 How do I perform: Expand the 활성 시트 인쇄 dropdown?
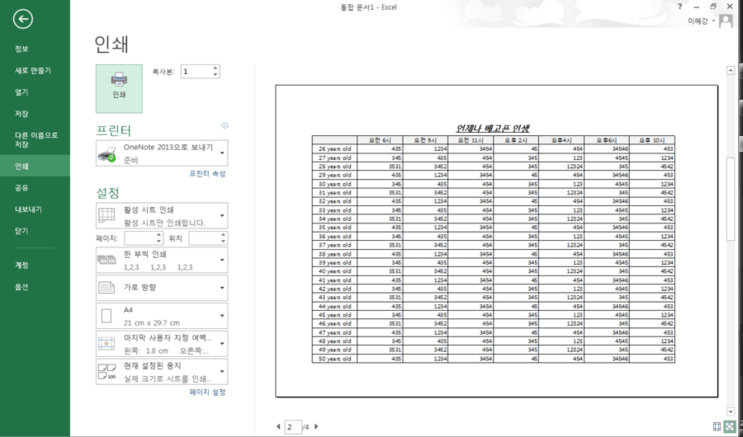pos(162,216)
